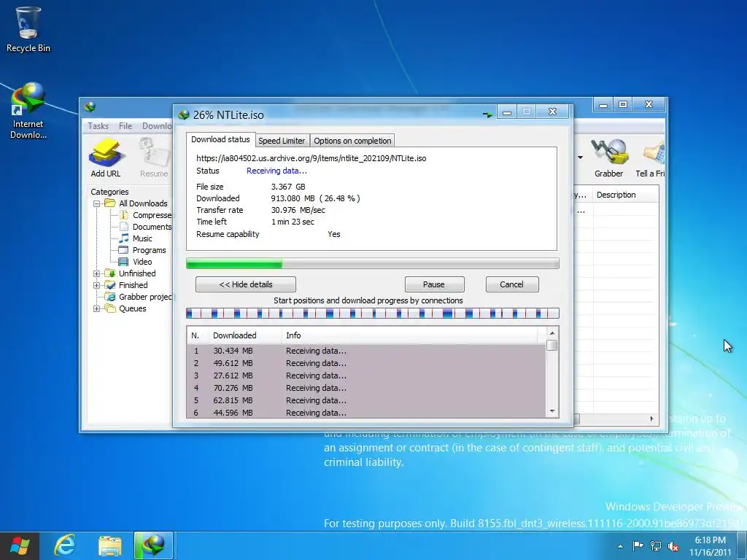Click the connections list scrollbar thumb
The width and height of the screenshot is (747, 560).
[x=552, y=345]
